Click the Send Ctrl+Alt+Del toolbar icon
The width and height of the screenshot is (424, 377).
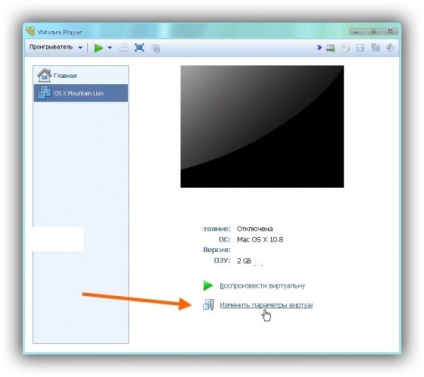tap(123, 48)
